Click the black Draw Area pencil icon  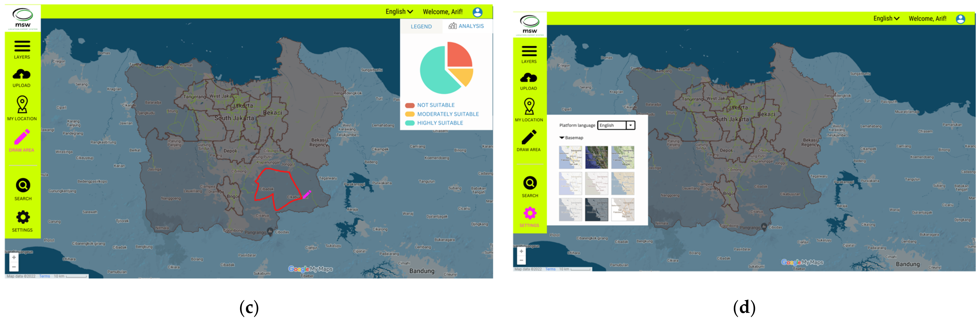pyautogui.click(x=529, y=137)
